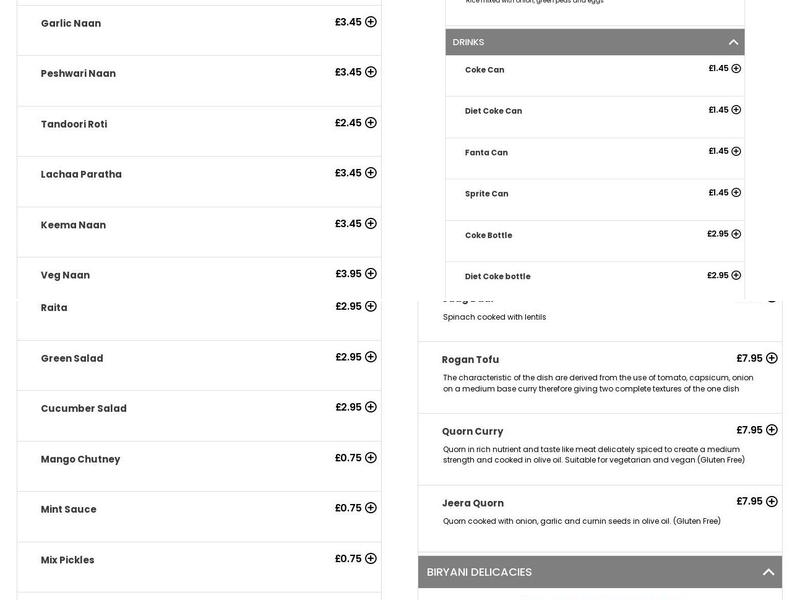
Task: Click plus icon next to Tandoori Roti
Action: click(371, 123)
